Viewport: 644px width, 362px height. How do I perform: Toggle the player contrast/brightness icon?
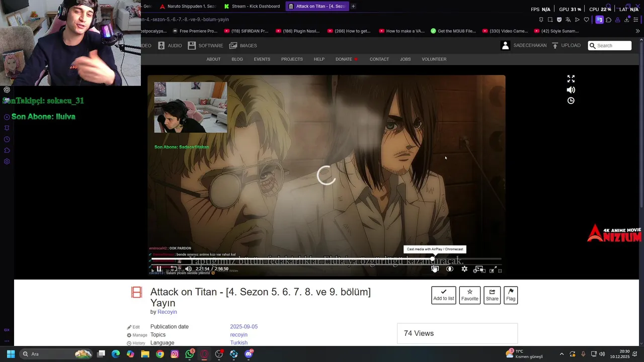tap(450, 269)
